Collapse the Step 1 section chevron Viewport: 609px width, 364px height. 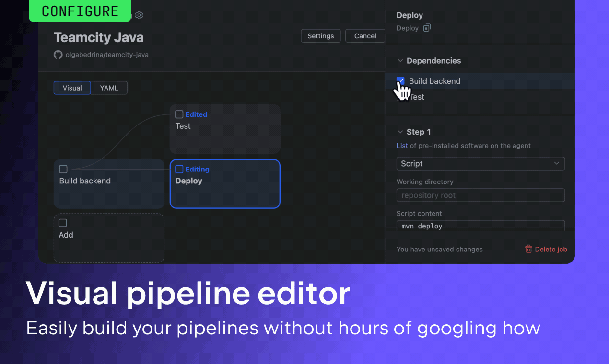point(400,132)
